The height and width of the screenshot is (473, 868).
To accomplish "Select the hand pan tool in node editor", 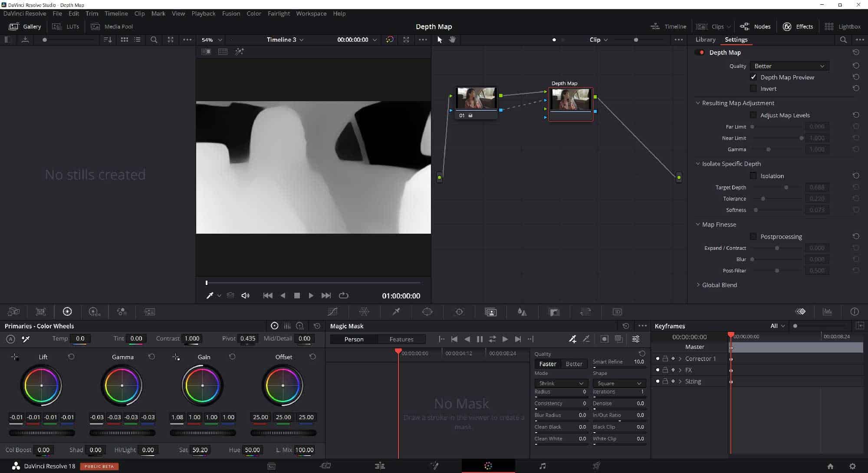I will [x=452, y=40].
